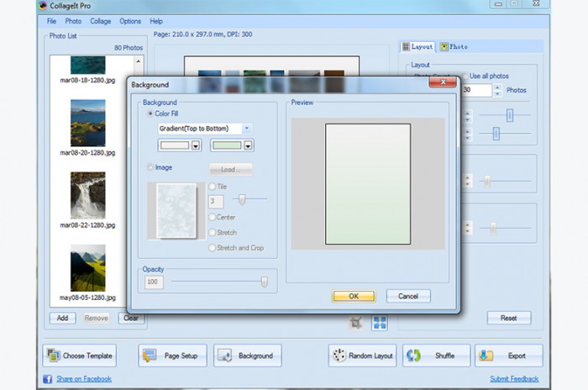
Task: Select the Tile radio option
Action: [x=212, y=187]
